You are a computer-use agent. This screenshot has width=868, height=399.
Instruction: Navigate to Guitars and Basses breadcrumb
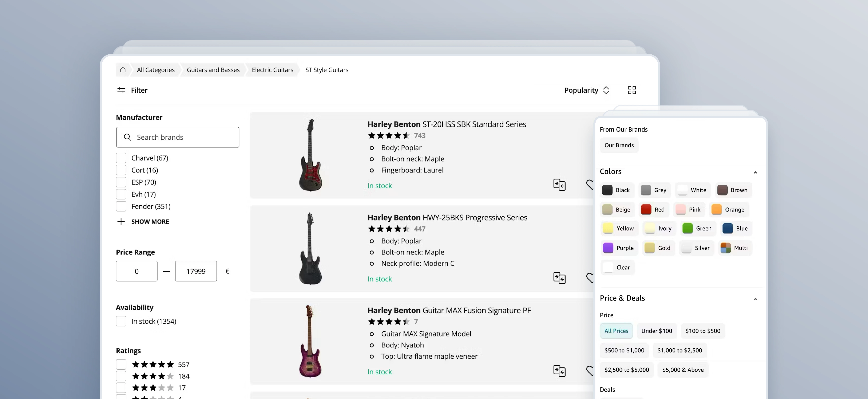[213, 70]
